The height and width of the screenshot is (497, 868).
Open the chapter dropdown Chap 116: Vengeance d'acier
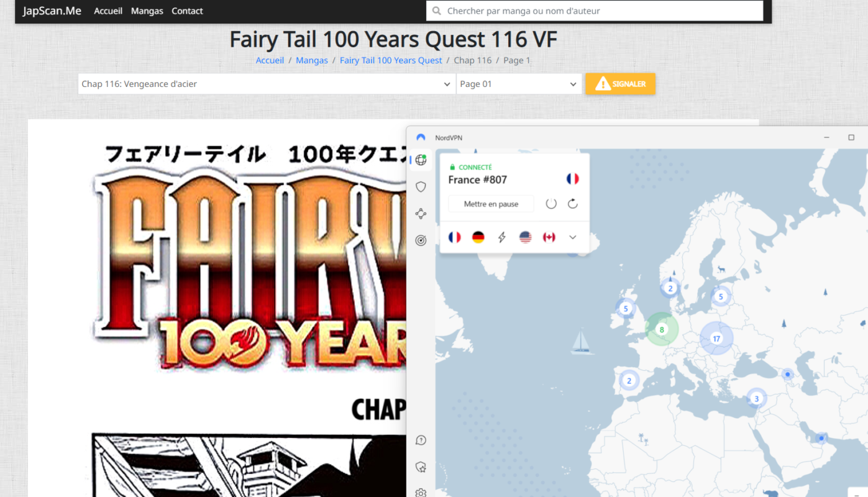click(x=267, y=84)
